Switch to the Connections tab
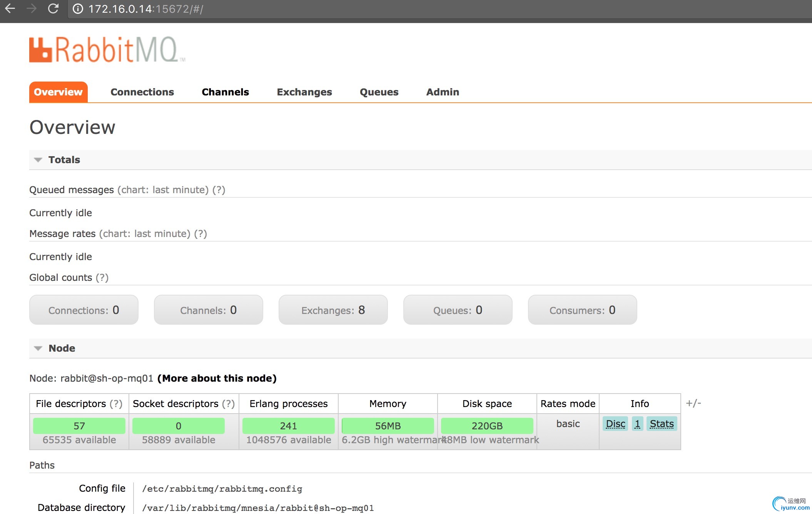 point(142,92)
